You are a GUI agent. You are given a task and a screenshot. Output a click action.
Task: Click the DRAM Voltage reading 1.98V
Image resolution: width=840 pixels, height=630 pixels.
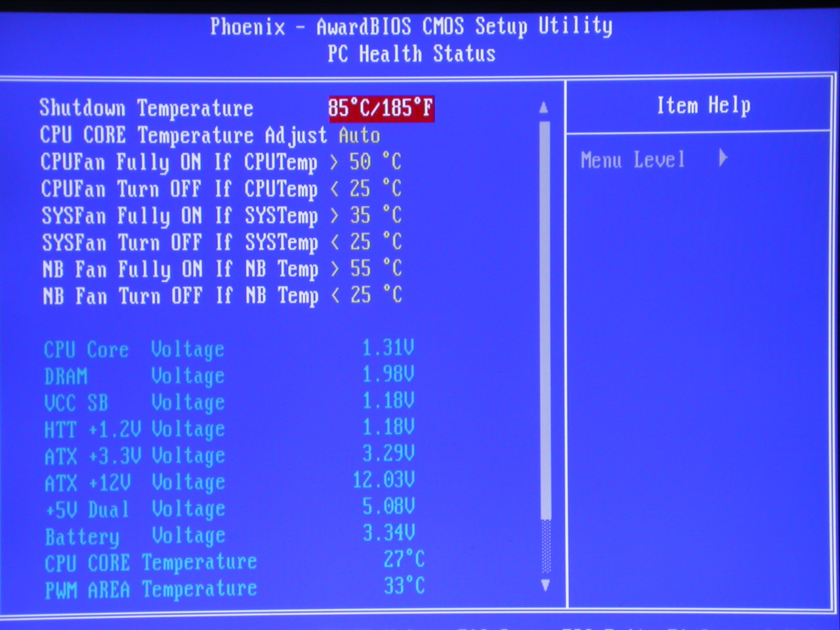coord(388,374)
